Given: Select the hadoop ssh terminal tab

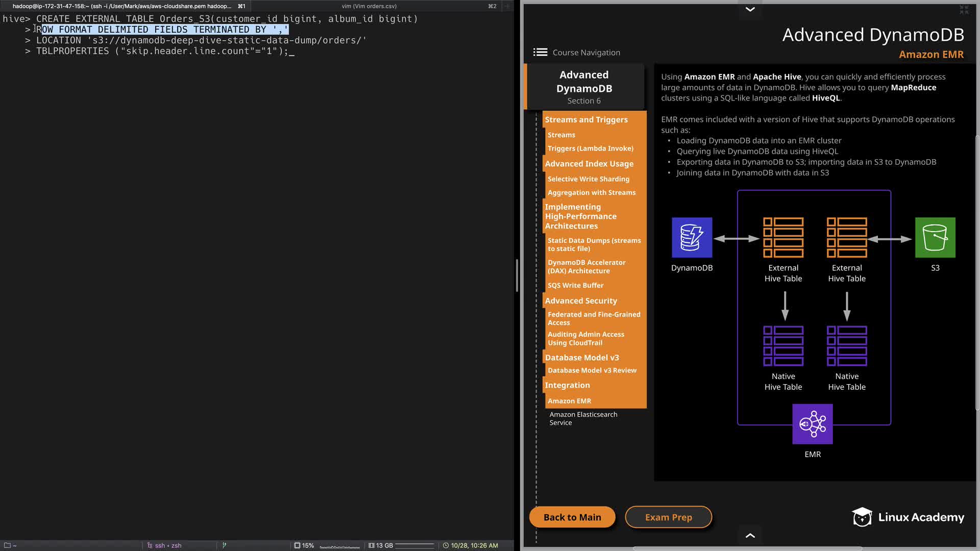Looking at the screenshot, I should [122, 6].
